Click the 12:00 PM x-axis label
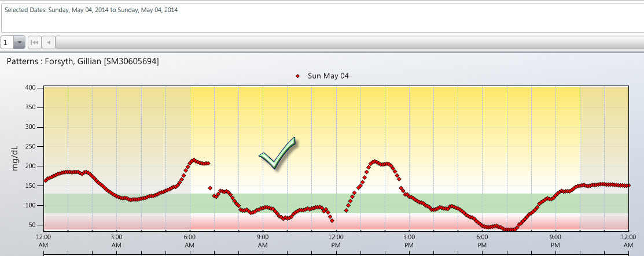 click(x=336, y=241)
